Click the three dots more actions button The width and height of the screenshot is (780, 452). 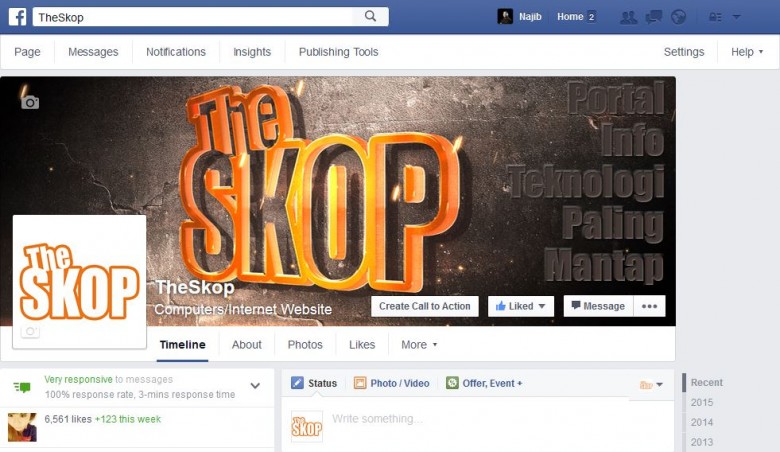pos(649,306)
